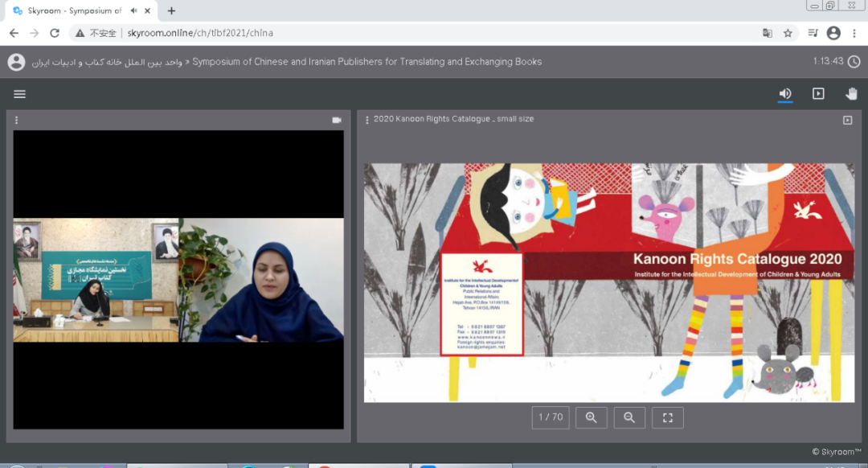Zoom in on the catalogue slide
This screenshot has width=868, height=468.
coord(592,417)
